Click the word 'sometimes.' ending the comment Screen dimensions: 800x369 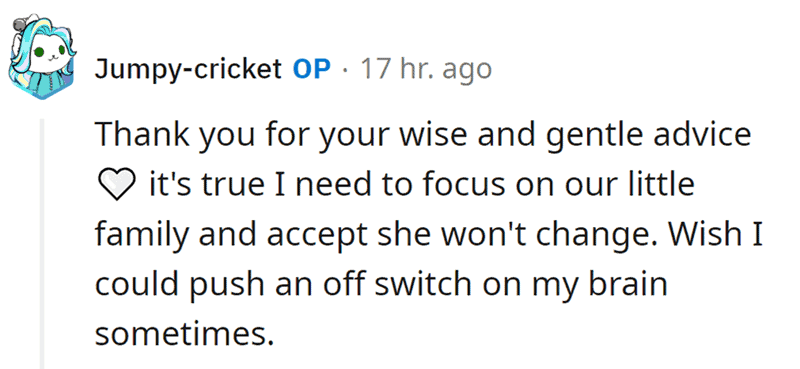coord(181,333)
